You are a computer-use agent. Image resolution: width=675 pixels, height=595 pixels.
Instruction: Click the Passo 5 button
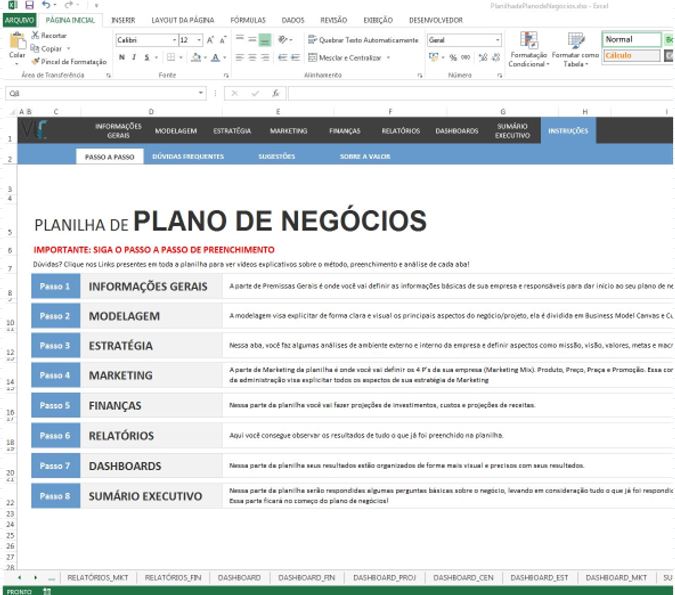coord(55,406)
